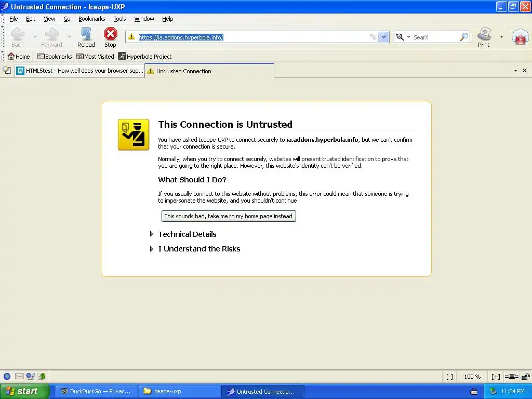This screenshot has height=399, width=532.
Task: Click the Forward navigation arrow
Action: click(51, 37)
